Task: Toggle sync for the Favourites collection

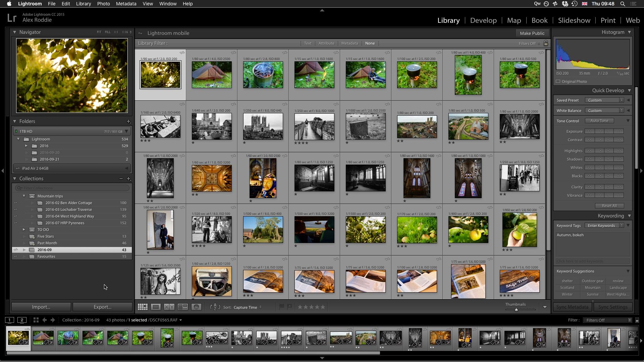Action: point(16,256)
